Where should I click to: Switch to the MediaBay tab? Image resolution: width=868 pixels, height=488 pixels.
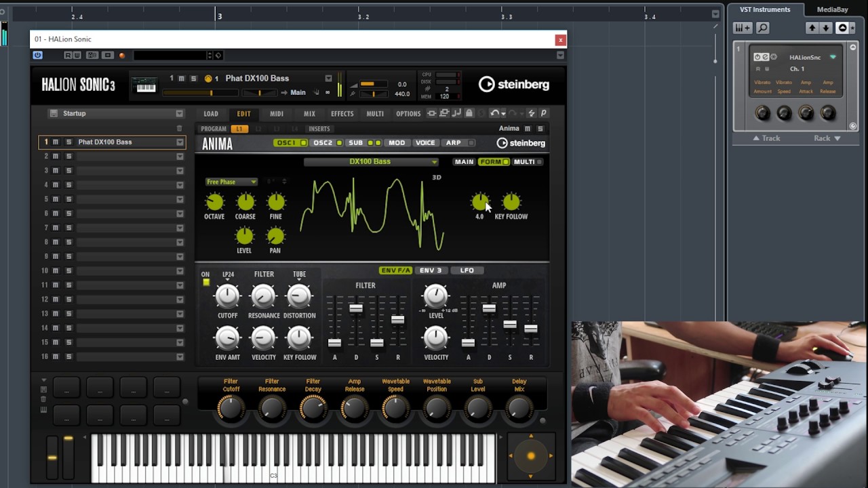[x=832, y=9]
